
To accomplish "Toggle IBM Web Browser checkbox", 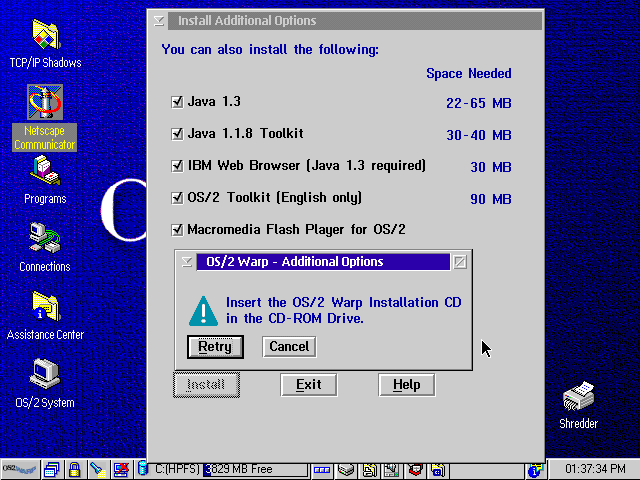I will [177, 166].
